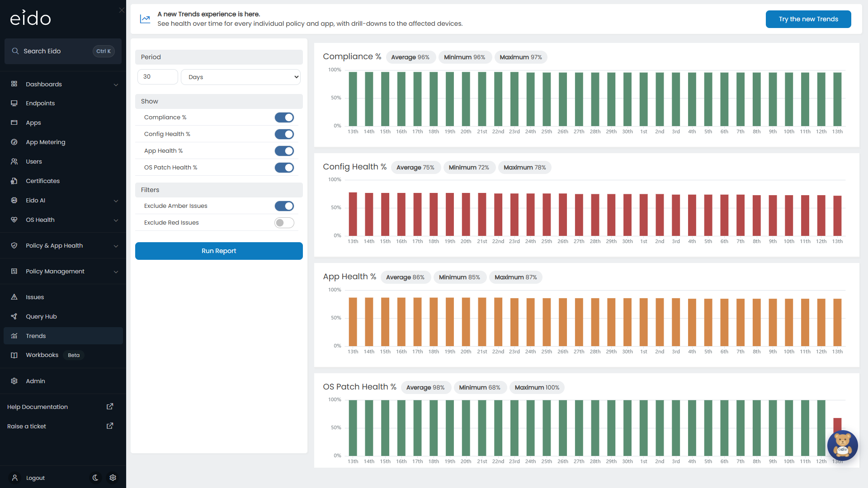Open the Days period unit dropdown
868x488 pixels.
[x=241, y=77]
